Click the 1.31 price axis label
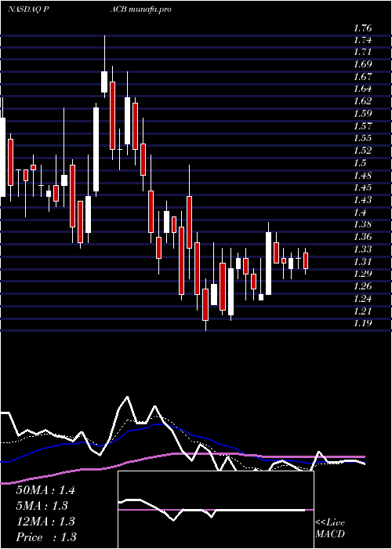 click(362, 262)
